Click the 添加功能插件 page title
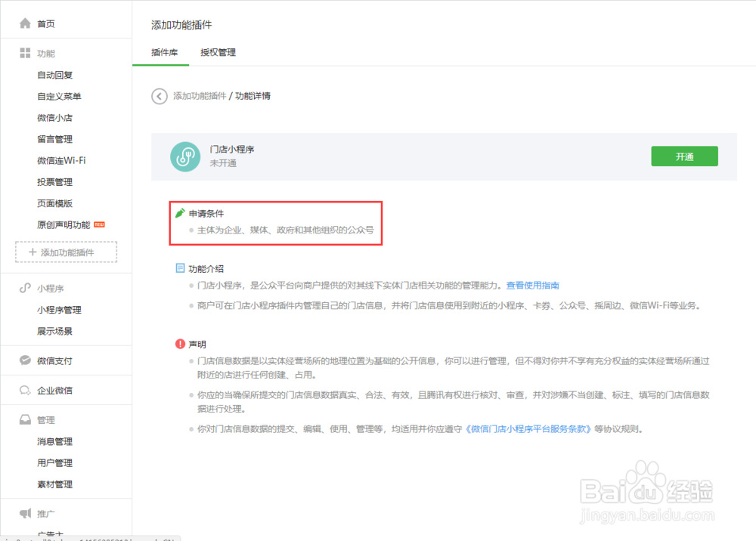756x541 pixels. [x=181, y=25]
